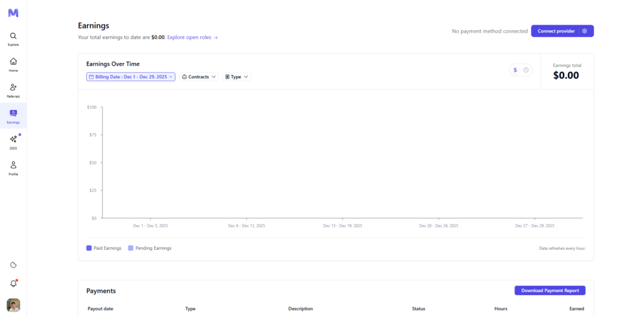Open the notifications bell
This screenshot has width=644, height=316.
(x=13, y=283)
